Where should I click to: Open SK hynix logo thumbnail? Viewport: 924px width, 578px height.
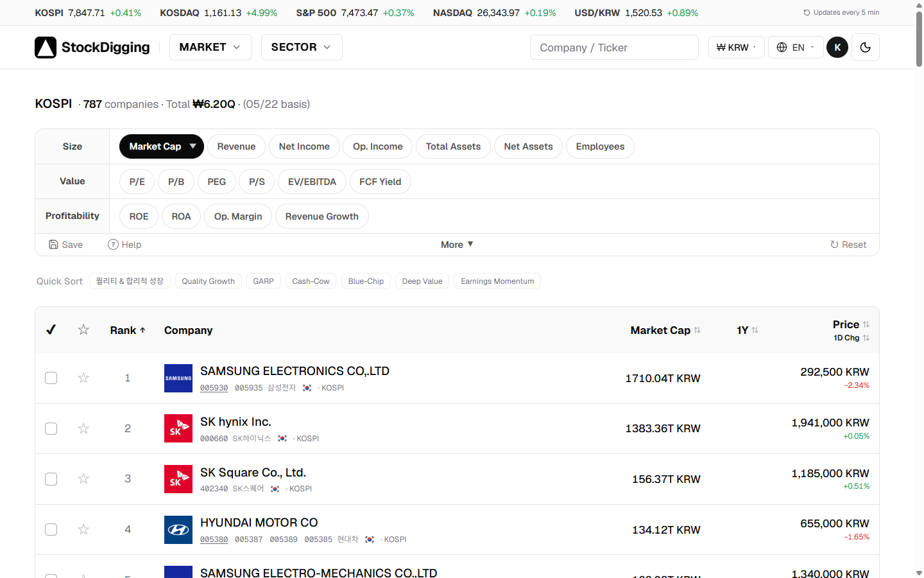tap(178, 428)
